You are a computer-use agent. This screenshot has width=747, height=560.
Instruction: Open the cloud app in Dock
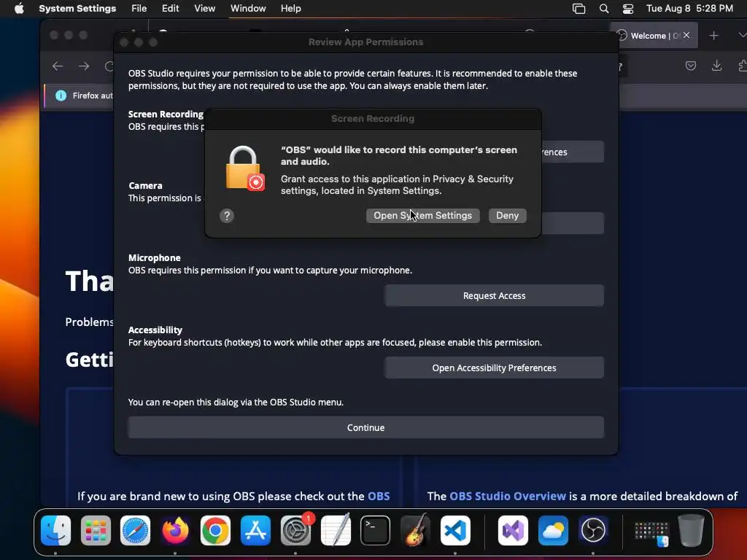click(553, 530)
